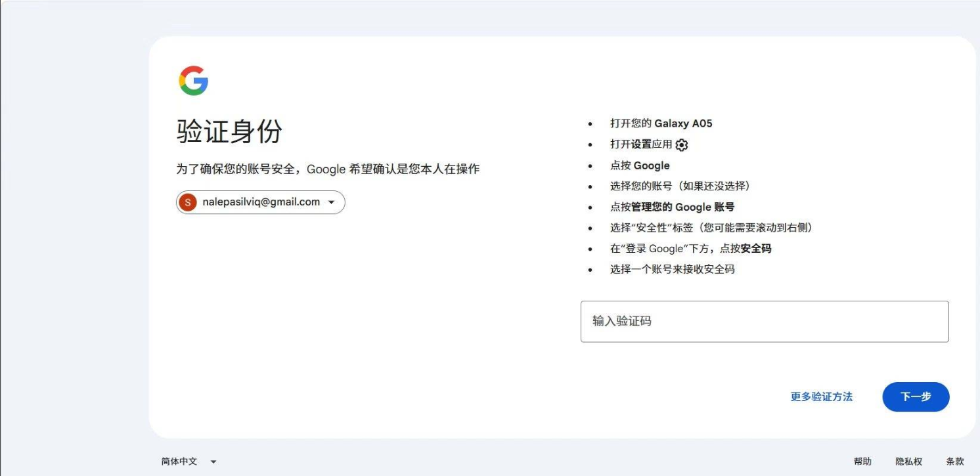Open the 隐私权 footer link

tap(909, 462)
